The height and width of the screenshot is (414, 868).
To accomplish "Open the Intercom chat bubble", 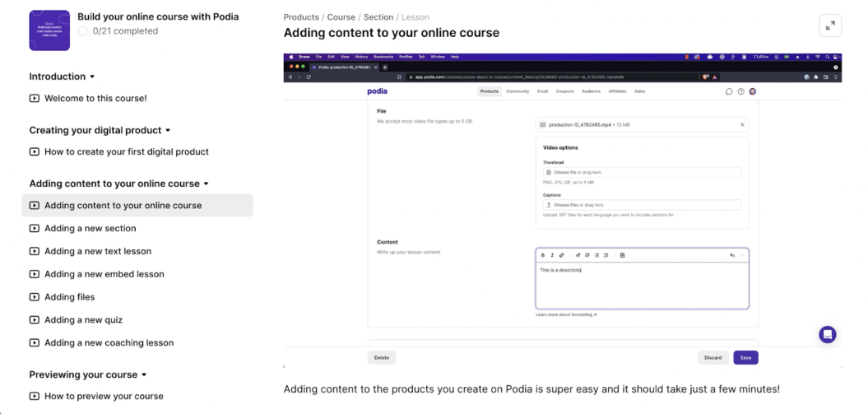I will (828, 334).
